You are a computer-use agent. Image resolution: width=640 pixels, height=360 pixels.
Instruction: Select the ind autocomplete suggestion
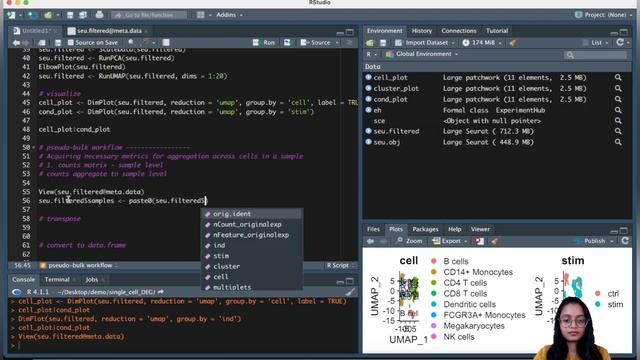click(x=251, y=245)
